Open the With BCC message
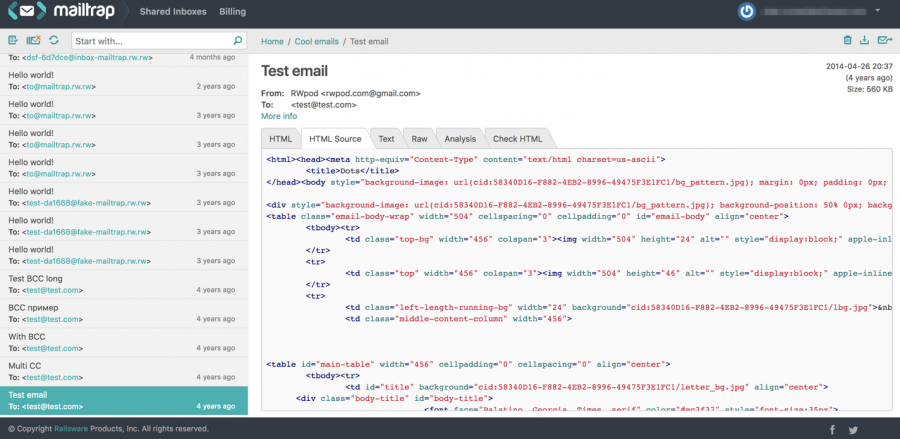 [124, 343]
